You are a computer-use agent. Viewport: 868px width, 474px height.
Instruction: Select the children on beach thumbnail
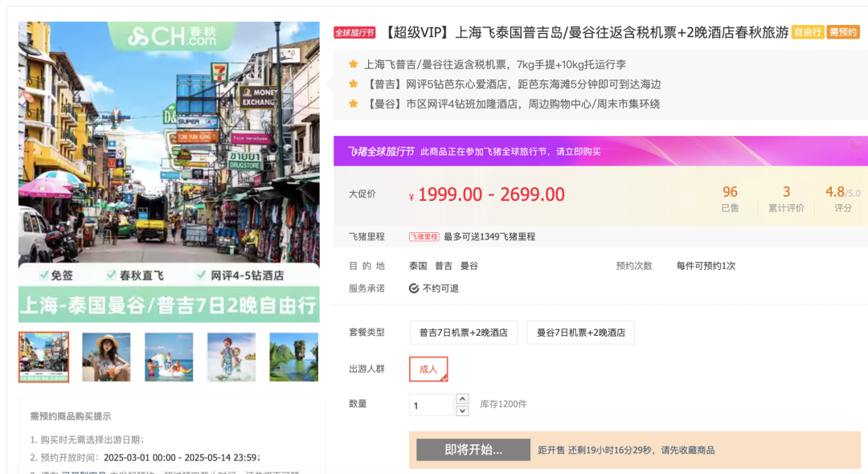click(231, 358)
